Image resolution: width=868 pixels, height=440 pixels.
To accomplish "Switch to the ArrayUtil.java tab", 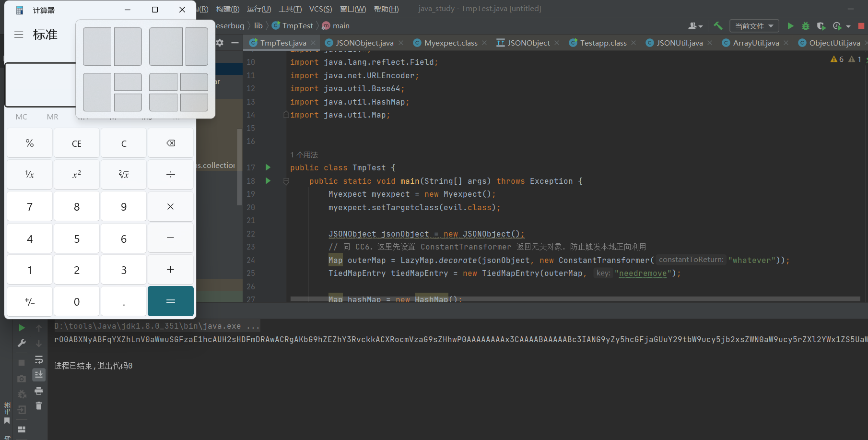I will tap(756, 43).
